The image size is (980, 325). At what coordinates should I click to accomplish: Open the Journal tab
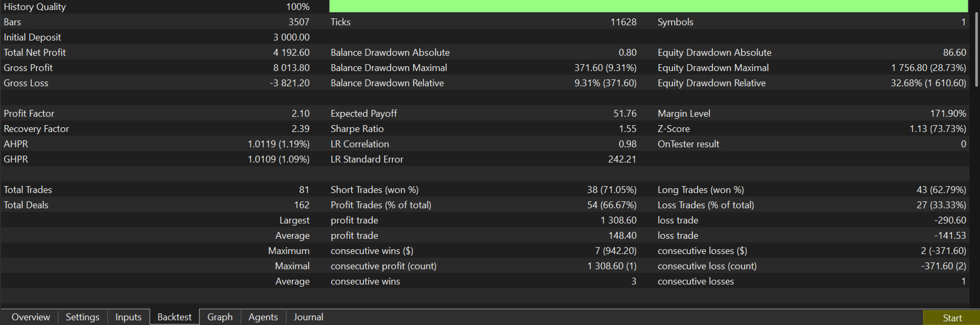(x=309, y=317)
